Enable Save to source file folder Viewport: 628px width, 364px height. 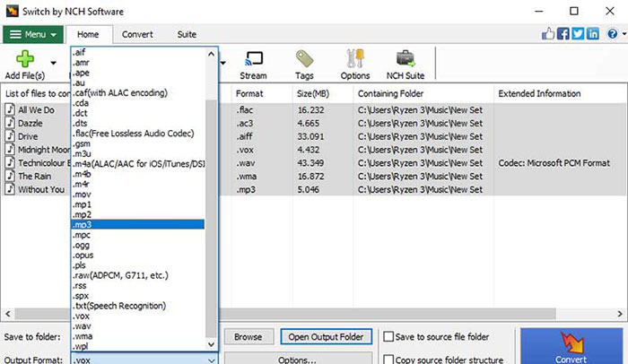coord(388,336)
